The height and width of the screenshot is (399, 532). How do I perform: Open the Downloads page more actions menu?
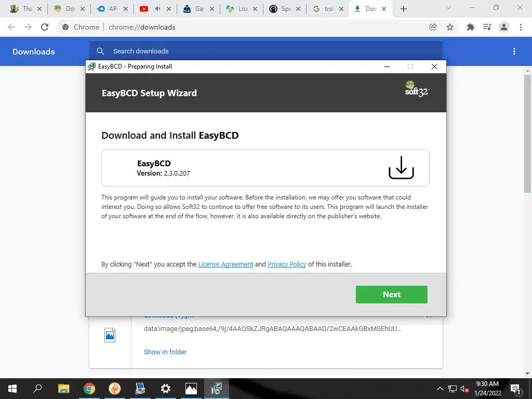[x=514, y=51]
